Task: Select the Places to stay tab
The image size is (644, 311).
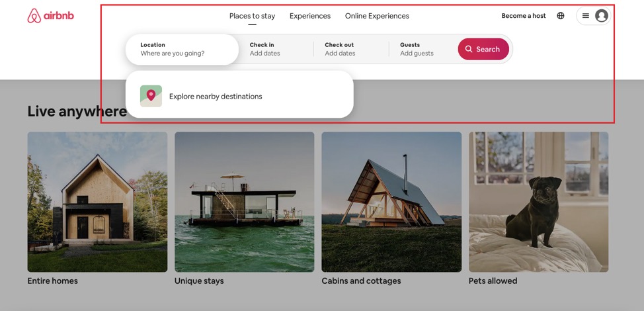Action: pyautogui.click(x=252, y=16)
